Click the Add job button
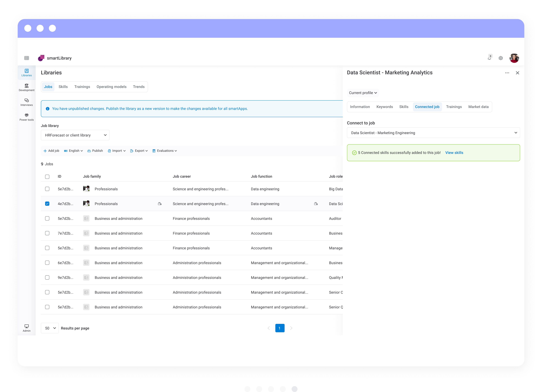 point(51,151)
